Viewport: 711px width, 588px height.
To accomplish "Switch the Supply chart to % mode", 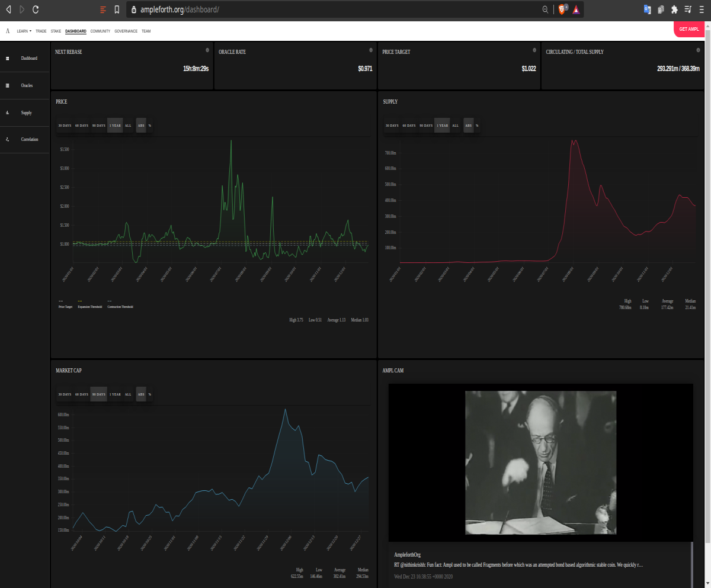I will (477, 126).
